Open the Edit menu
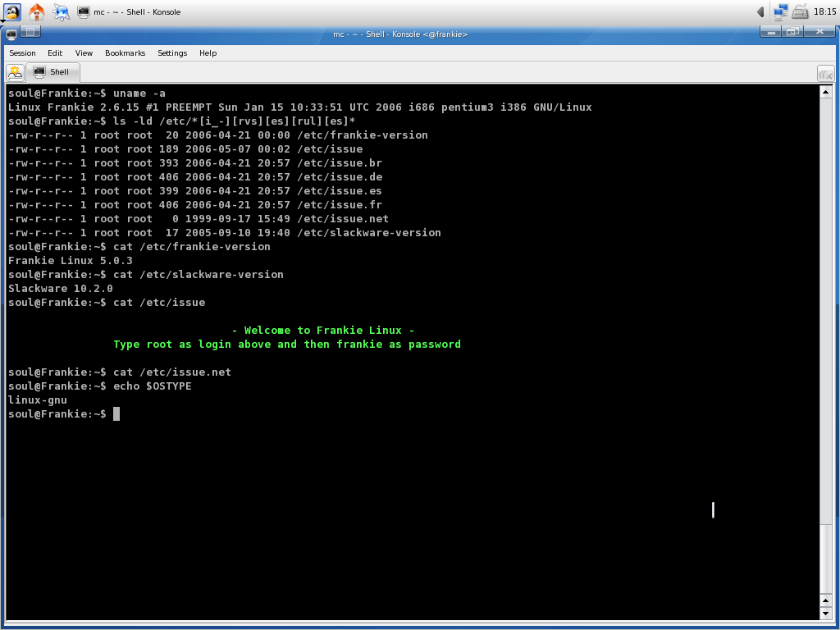 pos(55,53)
